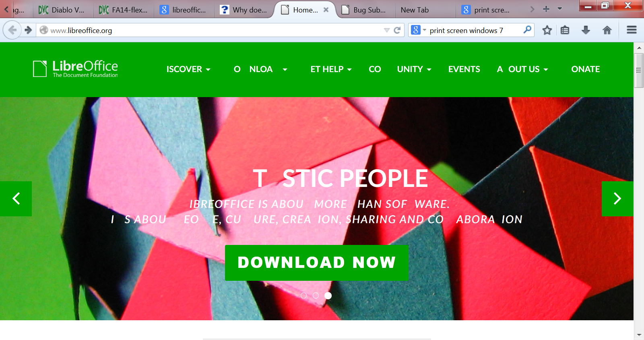Show the next slide with right arrow
The width and height of the screenshot is (644, 340).
click(617, 199)
